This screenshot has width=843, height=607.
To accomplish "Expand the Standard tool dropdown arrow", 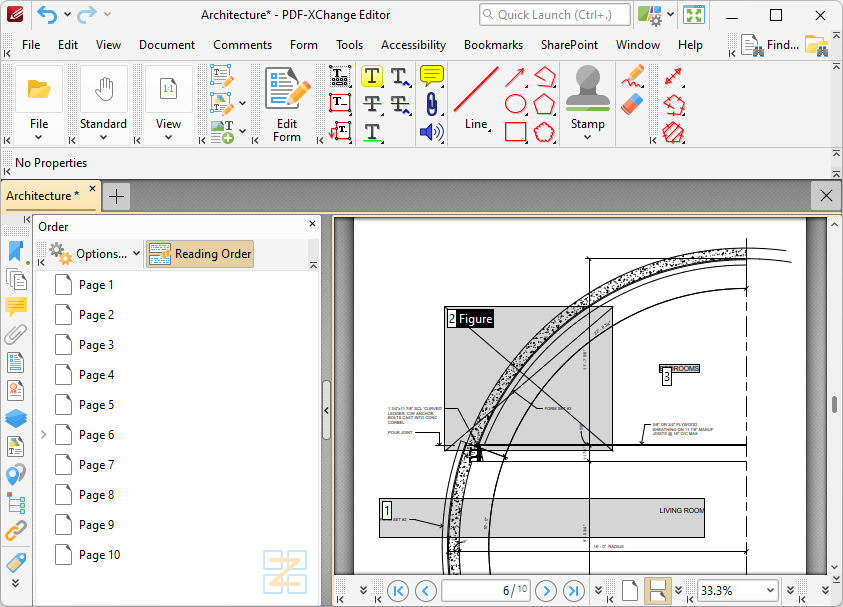I will [103, 137].
